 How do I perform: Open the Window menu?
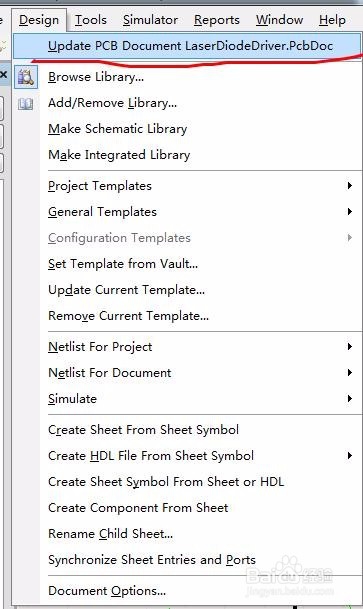[280, 20]
